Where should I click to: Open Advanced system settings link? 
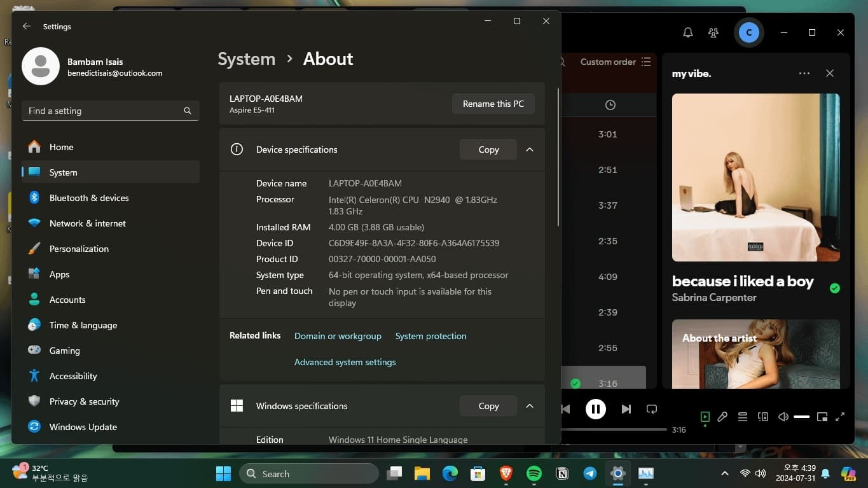(345, 362)
